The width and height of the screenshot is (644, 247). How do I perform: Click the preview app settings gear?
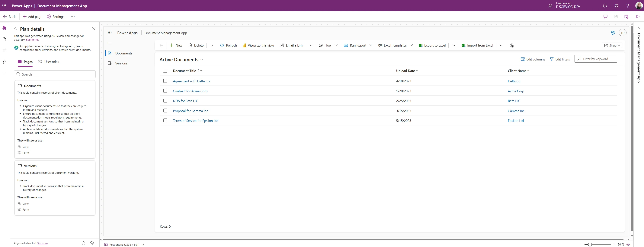tap(613, 33)
